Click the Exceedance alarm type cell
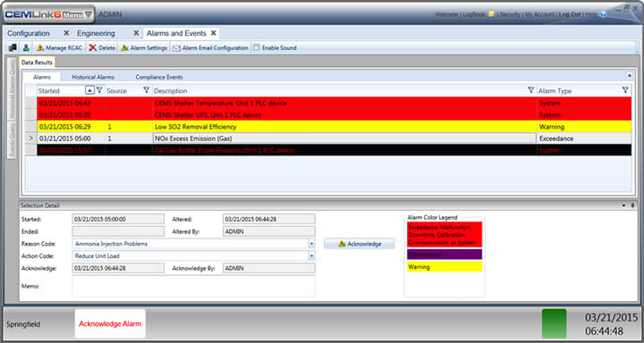This screenshot has width=644, height=343. click(x=584, y=138)
